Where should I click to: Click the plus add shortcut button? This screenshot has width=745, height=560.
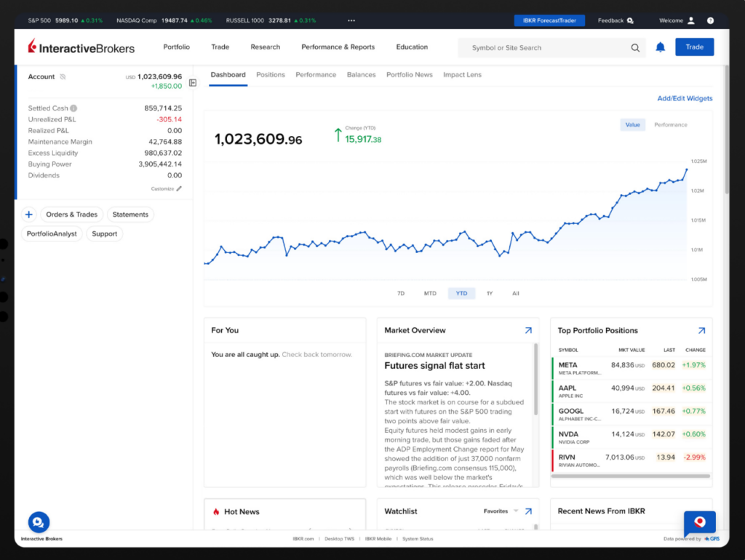tap(29, 215)
